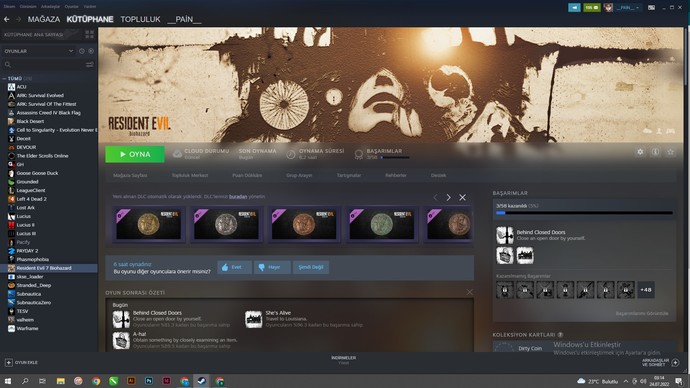The height and width of the screenshot is (388, 690).
Task: Open the +48 locked achievements button
Action: click(646, 290)
